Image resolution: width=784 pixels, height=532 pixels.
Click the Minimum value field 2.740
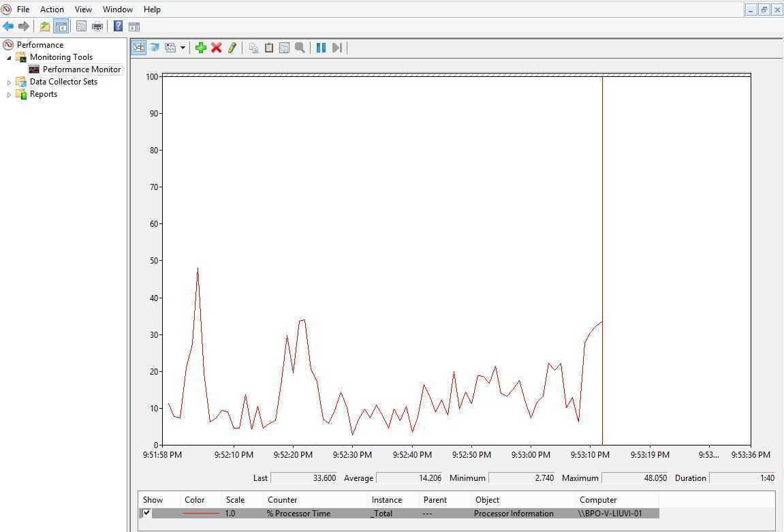(522, 478)
